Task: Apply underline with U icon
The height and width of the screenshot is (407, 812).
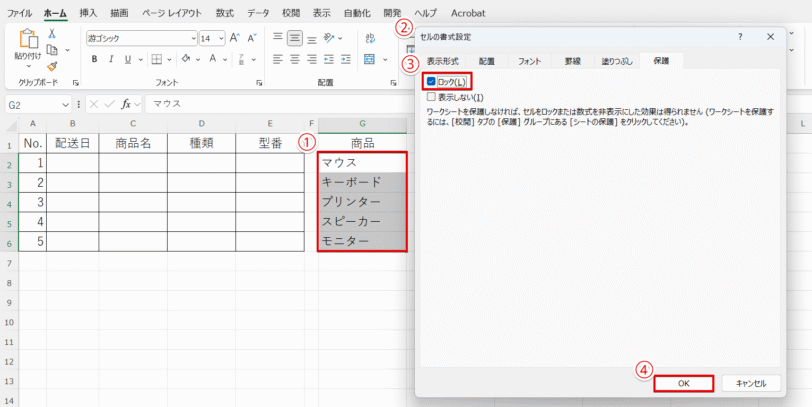Action: [x=128, y=60]
